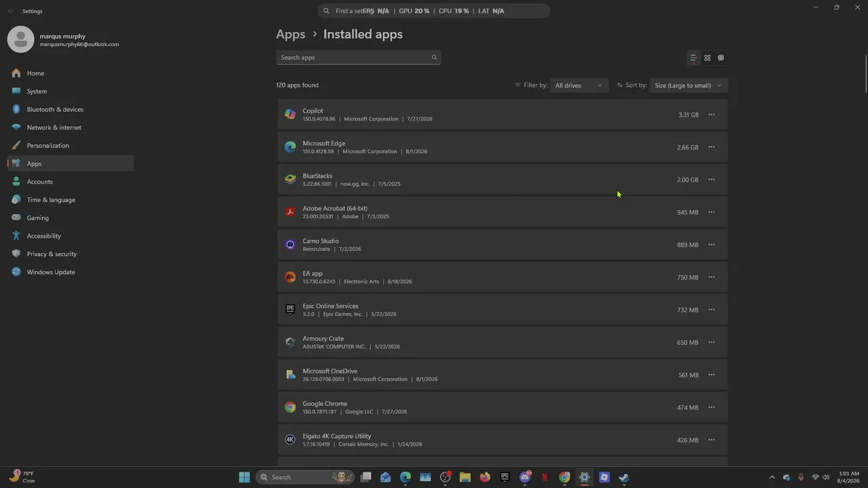
Task: Open Bluetooth & devices settings
Action: click(x=71, y=109)
